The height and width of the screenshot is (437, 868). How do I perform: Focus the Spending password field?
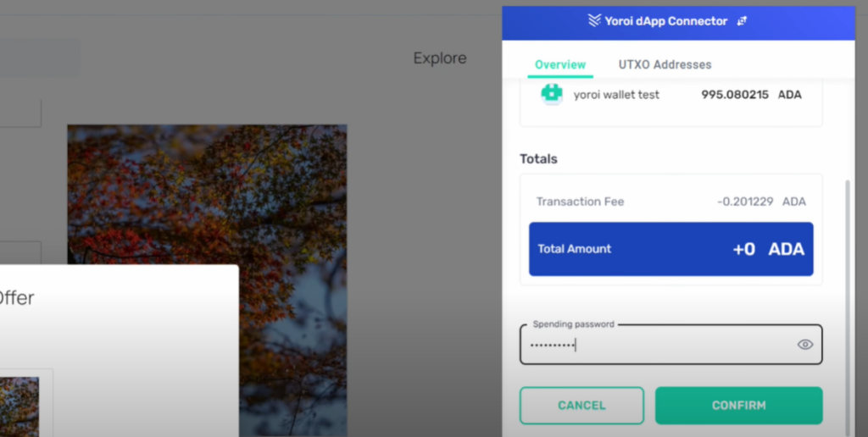pos(671,345)
